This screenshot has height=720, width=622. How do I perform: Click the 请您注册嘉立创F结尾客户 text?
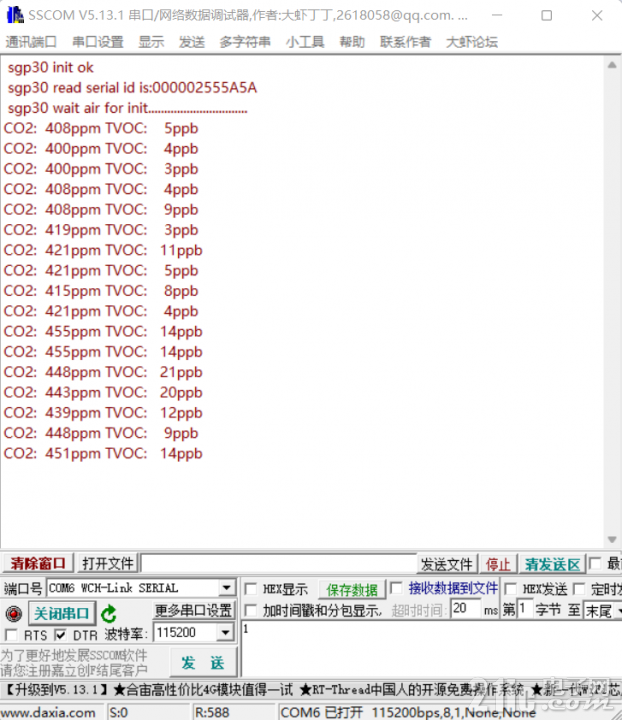[74, 670]
